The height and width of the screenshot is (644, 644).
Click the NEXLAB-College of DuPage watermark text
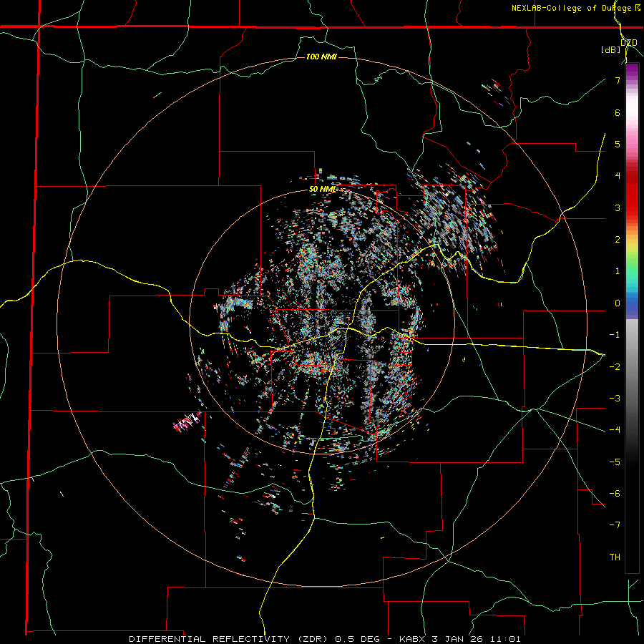pyautogui.click(x=572, y=8)
